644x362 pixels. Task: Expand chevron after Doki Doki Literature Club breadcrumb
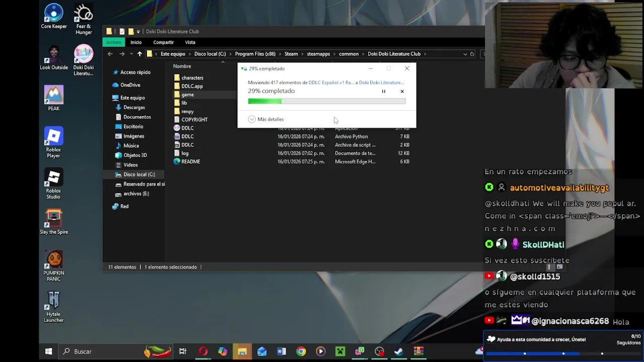tap(425, 54)
